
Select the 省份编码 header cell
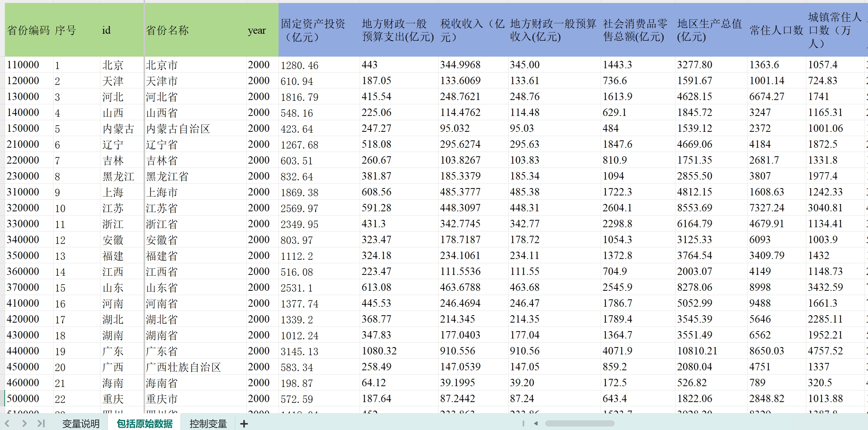coord(28,30)
